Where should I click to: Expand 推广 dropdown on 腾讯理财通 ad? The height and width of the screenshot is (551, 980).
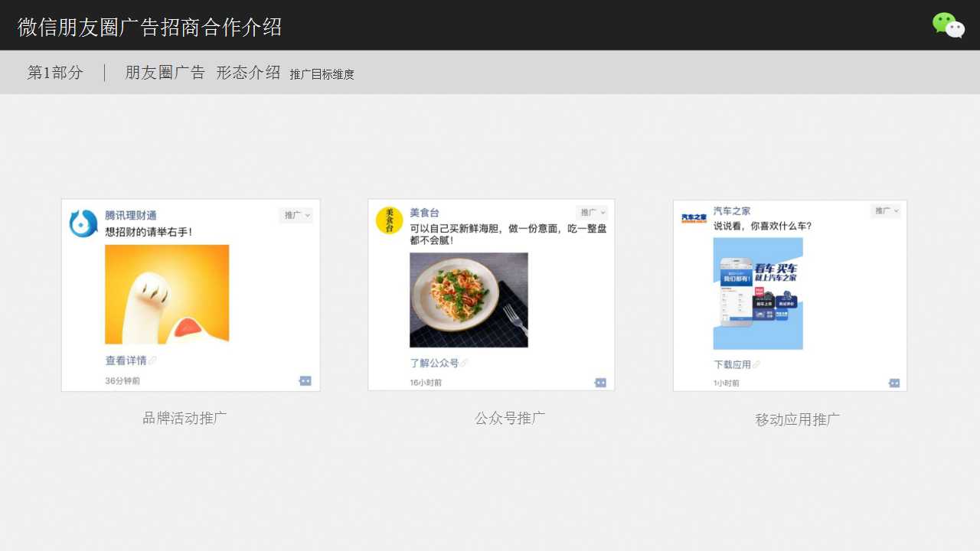(297, 216)
